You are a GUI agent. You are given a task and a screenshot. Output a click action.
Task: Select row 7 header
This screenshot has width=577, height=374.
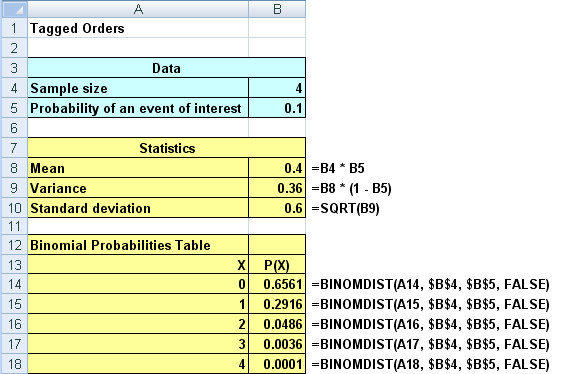click(x=15, y=148)
